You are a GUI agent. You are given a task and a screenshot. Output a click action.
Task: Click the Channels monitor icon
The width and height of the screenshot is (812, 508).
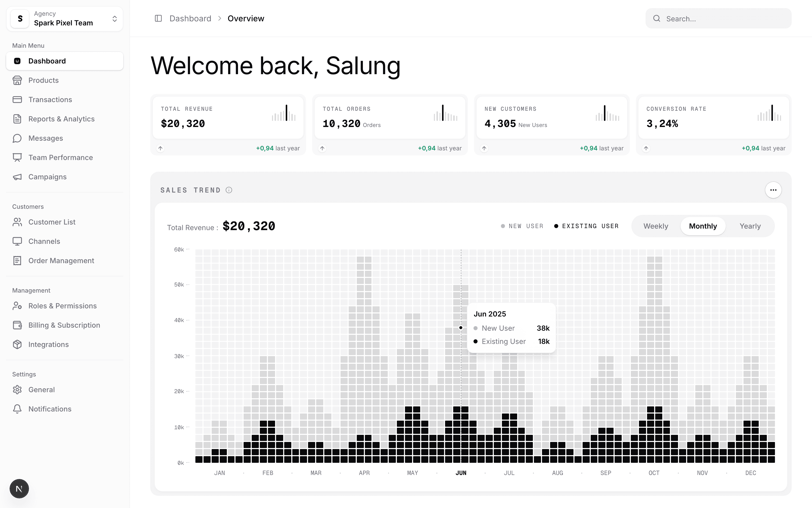coord(17,241)
